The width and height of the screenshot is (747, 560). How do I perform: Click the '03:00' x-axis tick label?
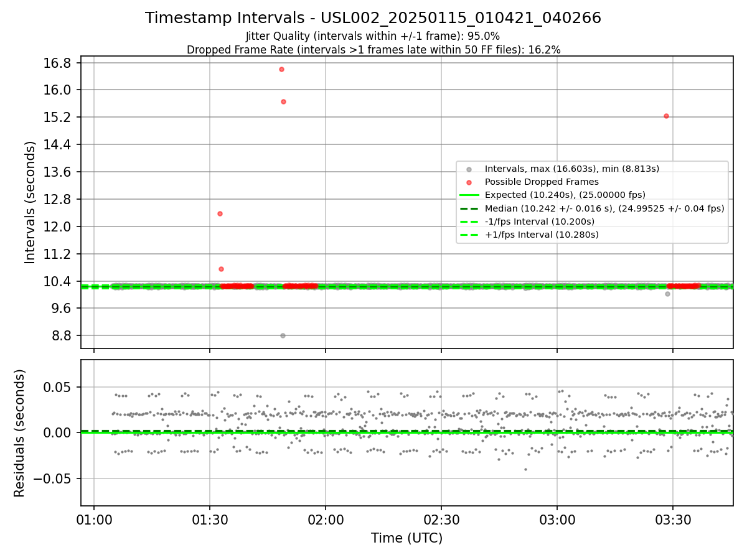pos(557,520)
